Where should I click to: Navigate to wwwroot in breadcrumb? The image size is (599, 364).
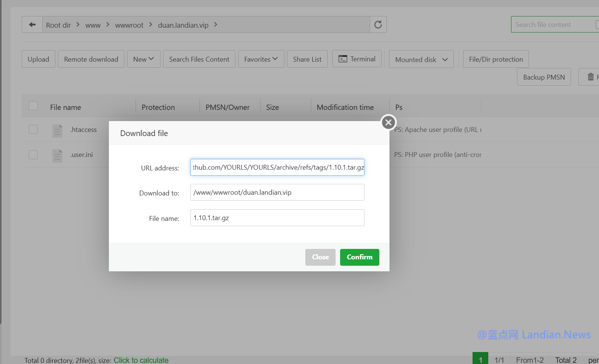pyautogui.click(x=129, y=25)
